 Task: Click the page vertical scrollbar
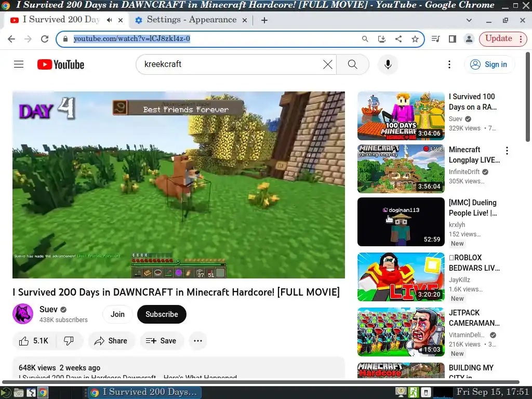click(528, 97)
